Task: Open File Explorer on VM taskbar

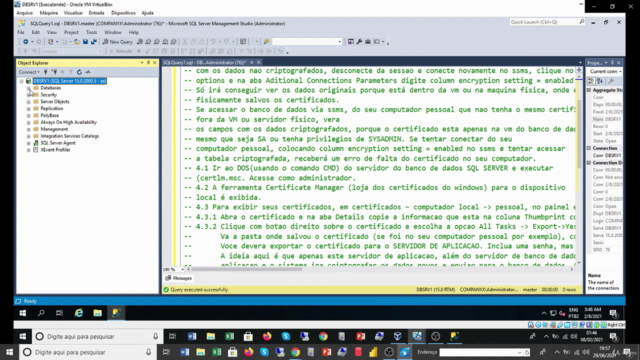Action: coord(98,313)
